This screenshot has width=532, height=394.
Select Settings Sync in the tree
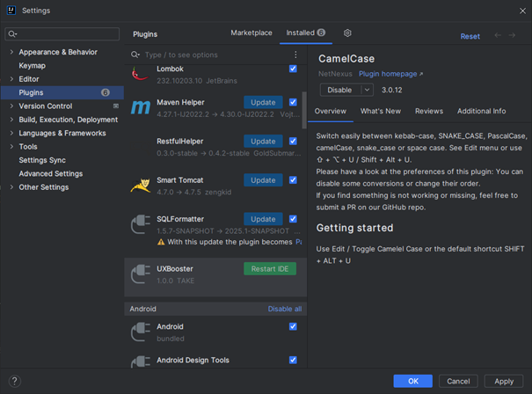tap(42, 160)
